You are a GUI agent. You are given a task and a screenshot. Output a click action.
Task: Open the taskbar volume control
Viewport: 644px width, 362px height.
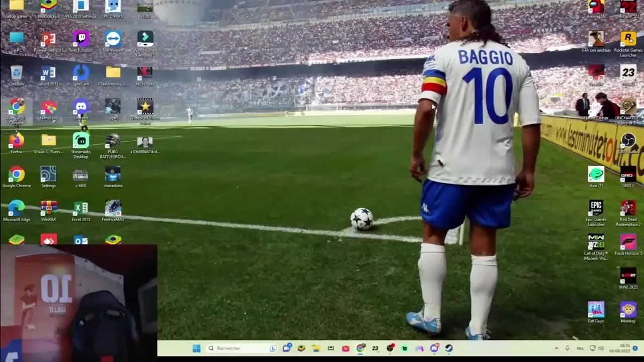coord(600,348)
